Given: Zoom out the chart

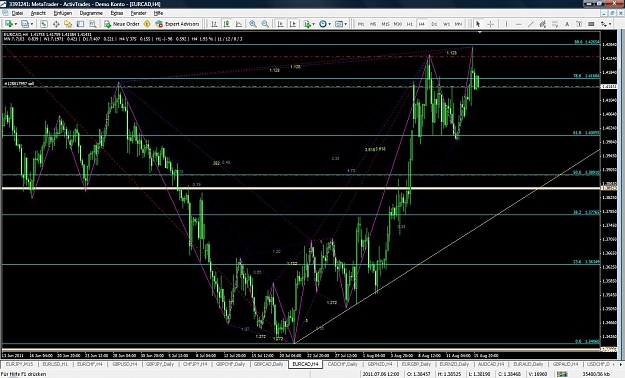Looking at the screenshot, I should pos(265,24).
